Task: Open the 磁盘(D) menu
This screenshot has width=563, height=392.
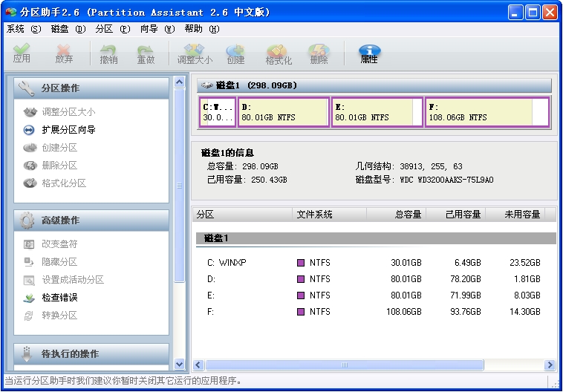Action: (68, 29)
